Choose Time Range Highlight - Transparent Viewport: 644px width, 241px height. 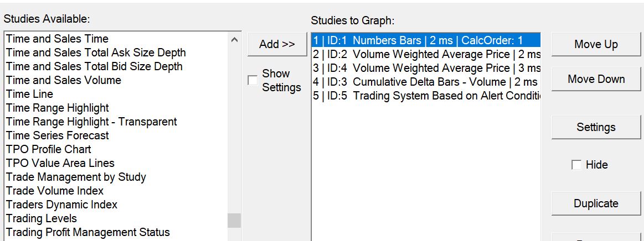point(91,122)
